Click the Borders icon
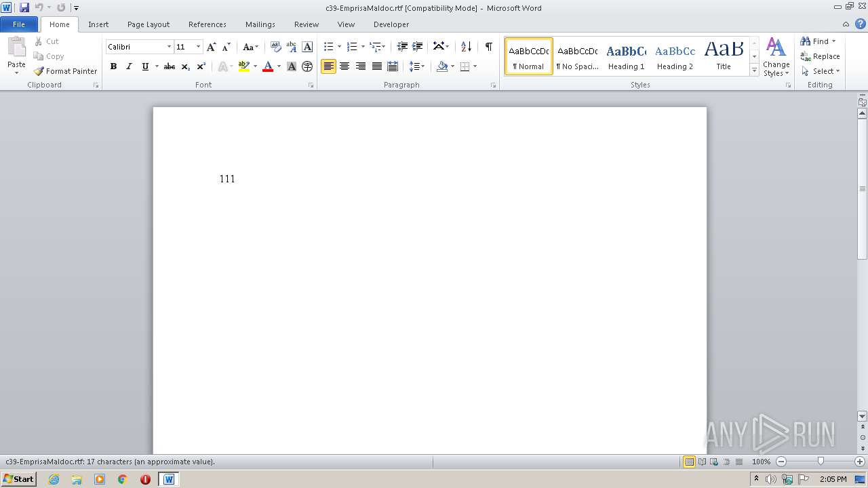This screenshot has height=488, width=868. coord(465,66)
